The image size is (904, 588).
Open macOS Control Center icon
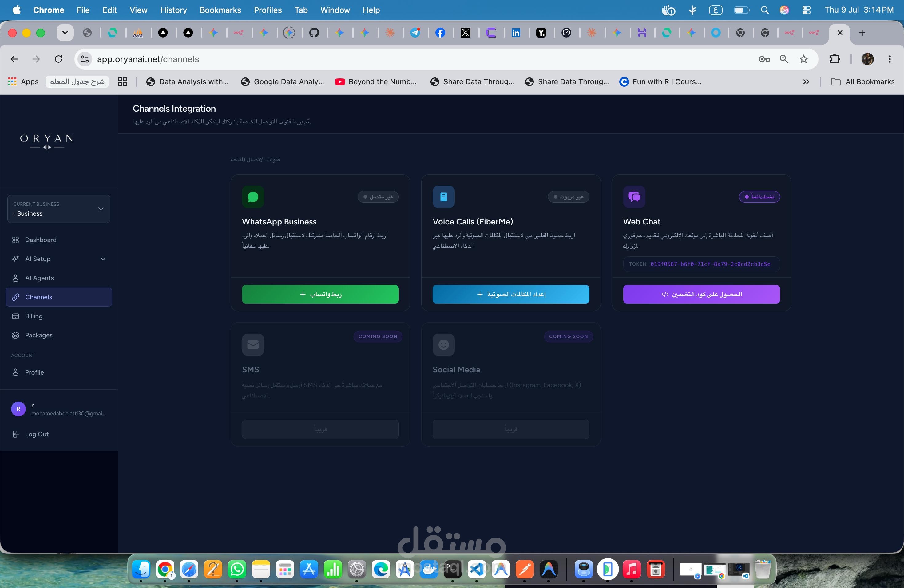807,10
